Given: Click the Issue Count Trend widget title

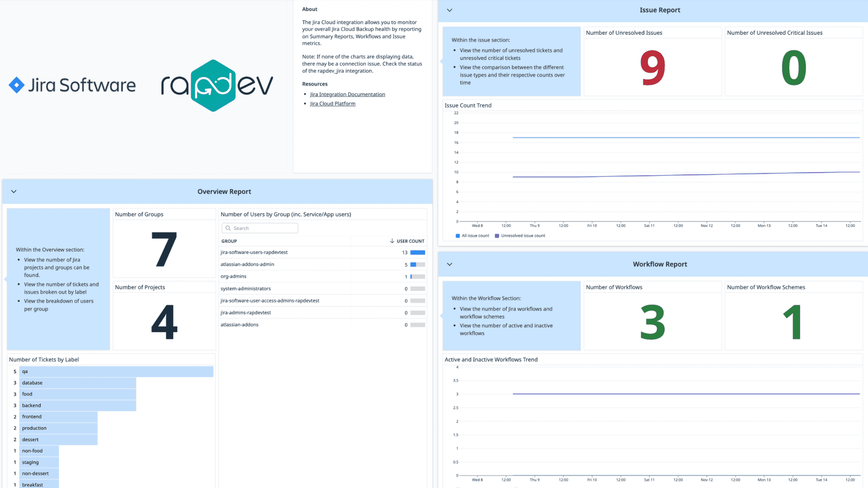Looking at the screenshot, I should coord(468,105).
